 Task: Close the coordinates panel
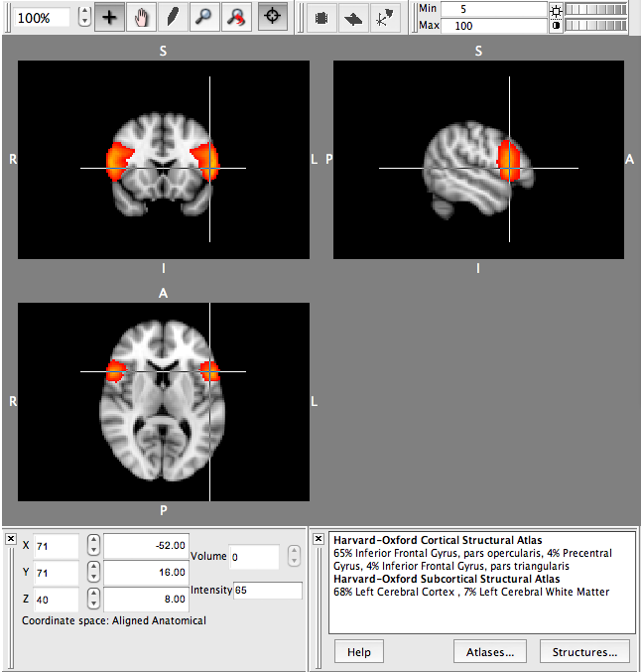point(10,539)
